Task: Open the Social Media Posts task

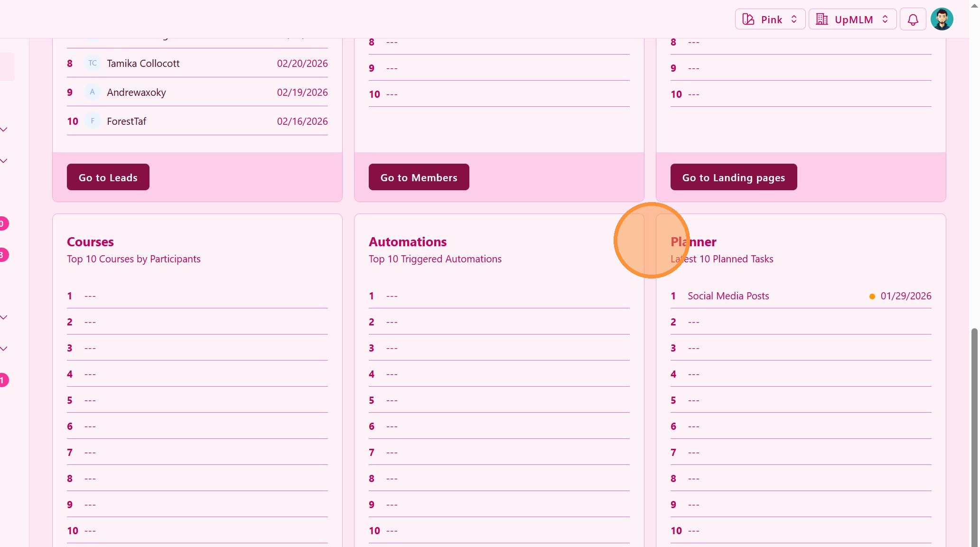Action: [728, 296]
